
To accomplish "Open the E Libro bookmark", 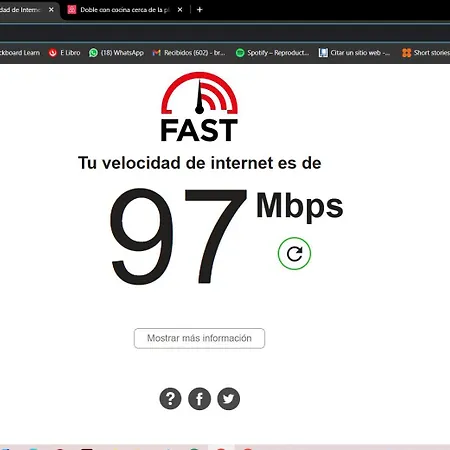I will [x=64, y=53].
